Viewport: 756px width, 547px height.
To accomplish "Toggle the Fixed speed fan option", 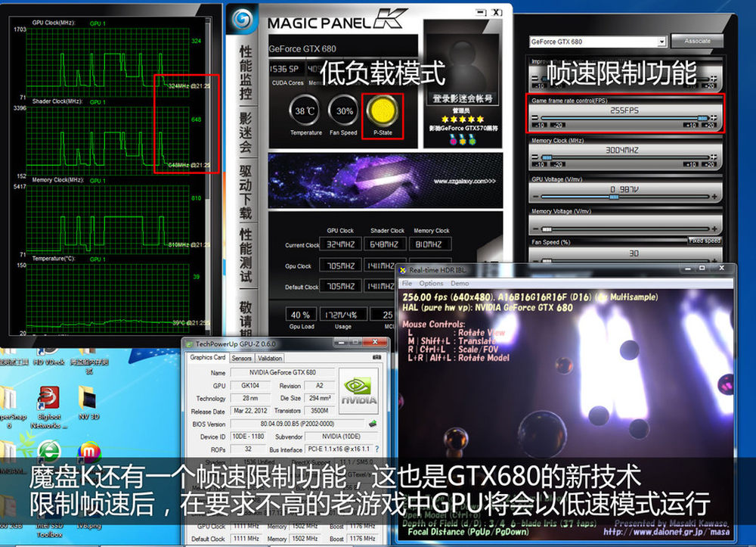I will click(x=705, y=241).
